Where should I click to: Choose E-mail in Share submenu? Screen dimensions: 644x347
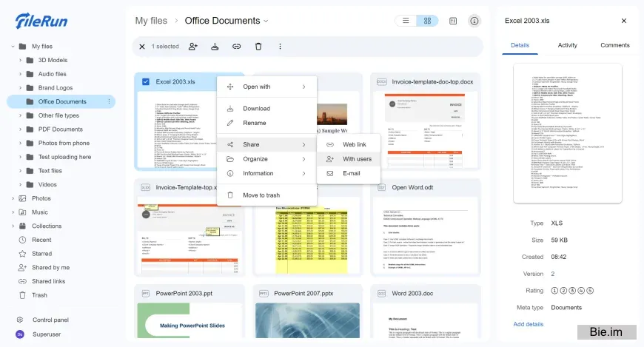pos(349,173)
